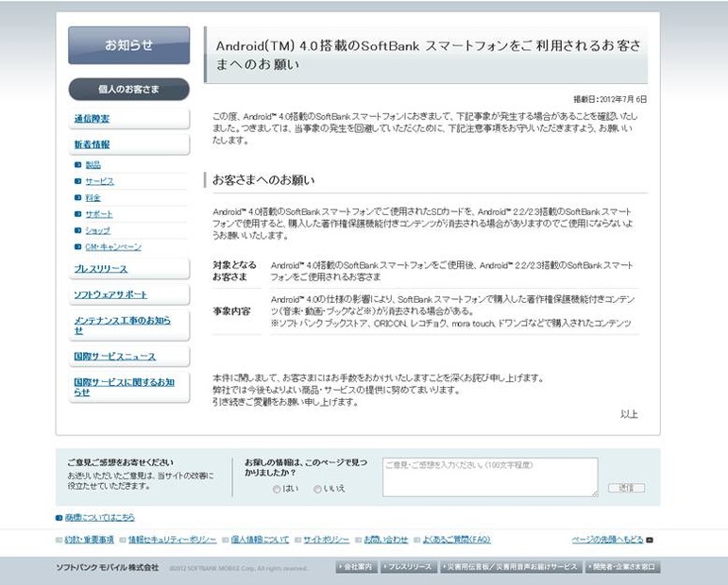The height and width of the screenshot is (585, 728).
Task: Open the 情報セキュリティーポリシー footer link
Action: click(172, 540)
